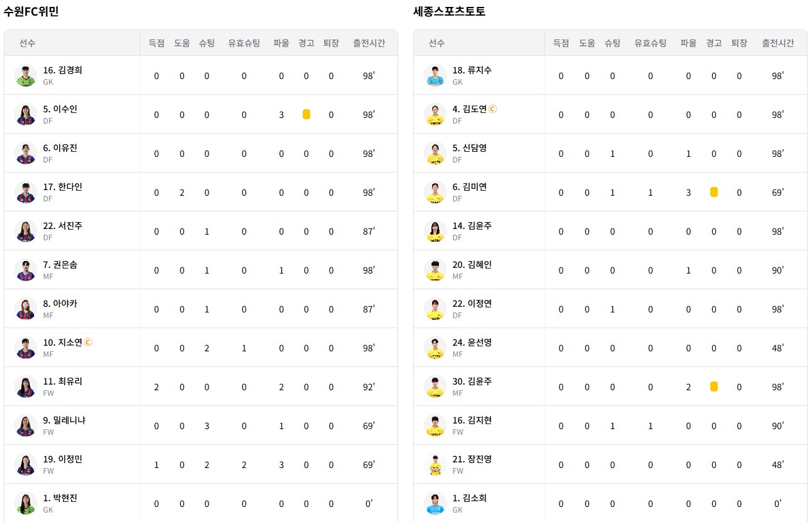Open player name 6. 김미연
The image size is (812, 522).
[470, 187]
